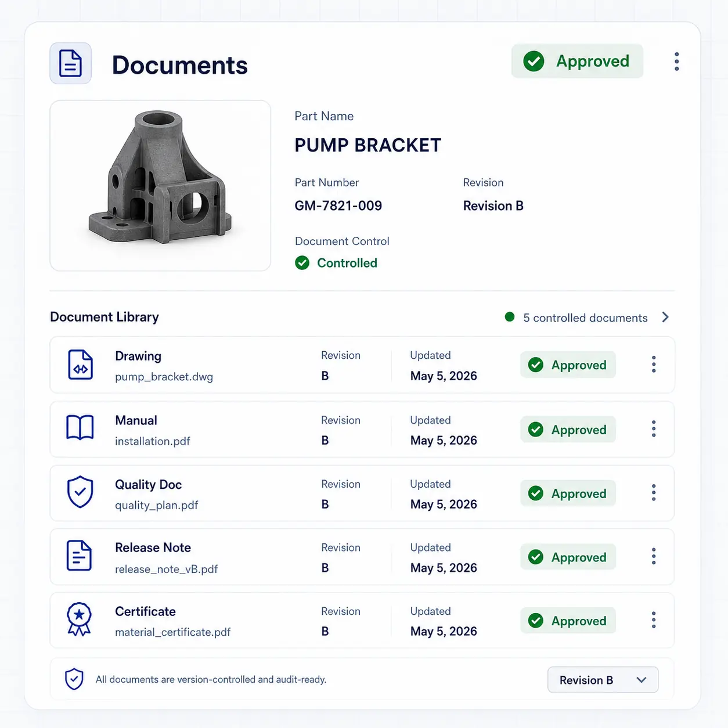Click the green Controlled check icon
The height and width of the screenshot is (728, 728).
tap(302, 263)
